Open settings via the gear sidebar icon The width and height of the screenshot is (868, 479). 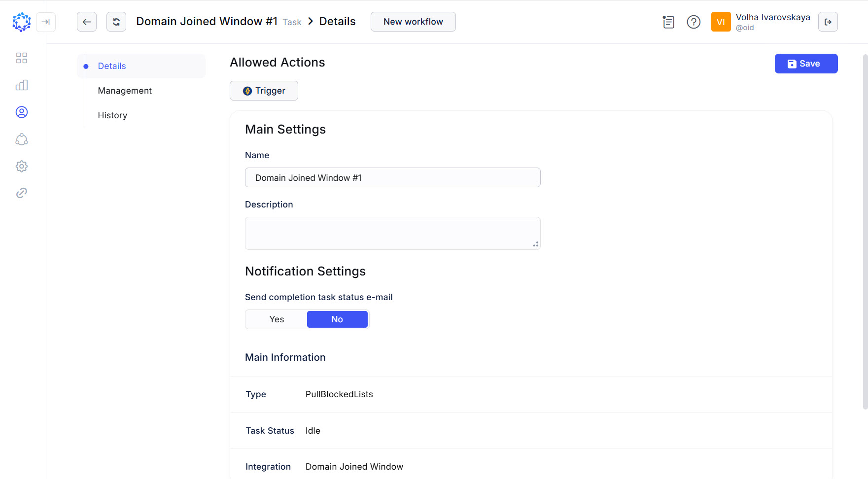22,166
